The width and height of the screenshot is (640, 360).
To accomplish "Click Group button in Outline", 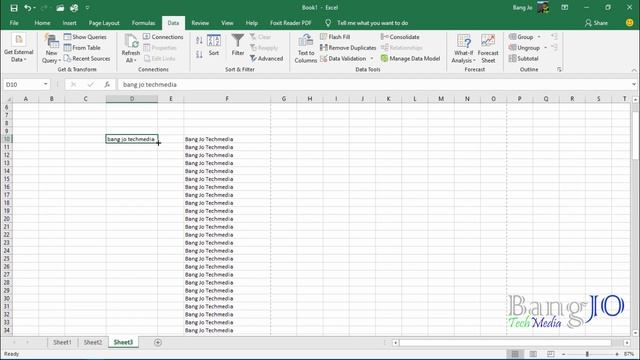I will coord(521,37).
